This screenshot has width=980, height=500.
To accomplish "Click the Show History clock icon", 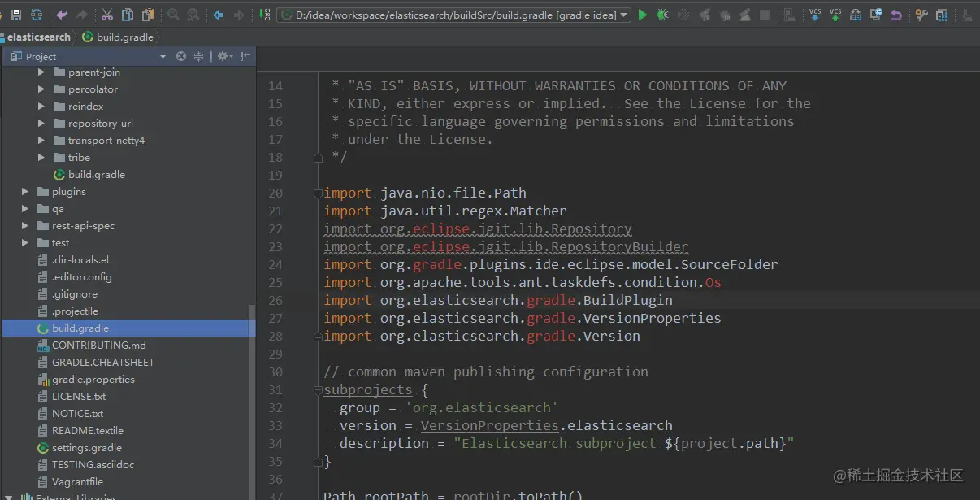I will coord(876,15).
